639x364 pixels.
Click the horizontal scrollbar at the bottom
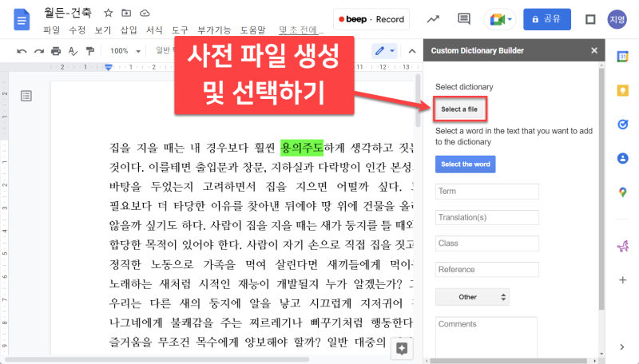point(157,360)
